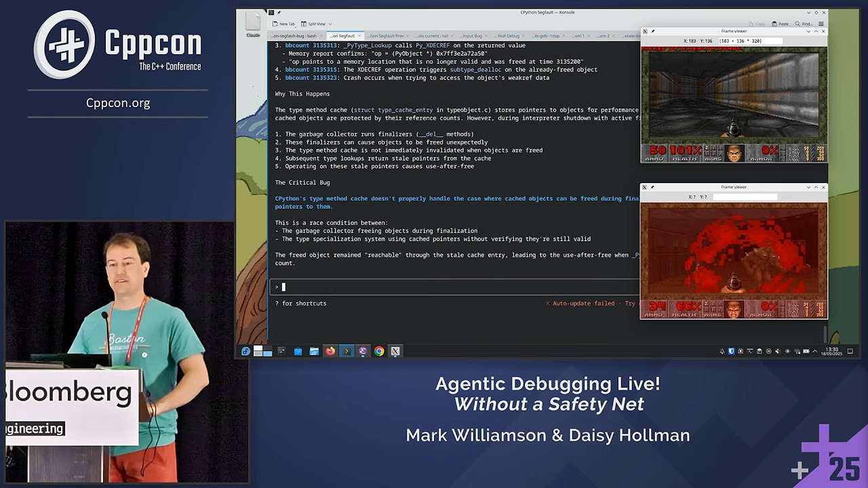Open the Konsole hamburger menu
Image resolution: width=868 pixels, height=488 pixels.
click(821, 24)
